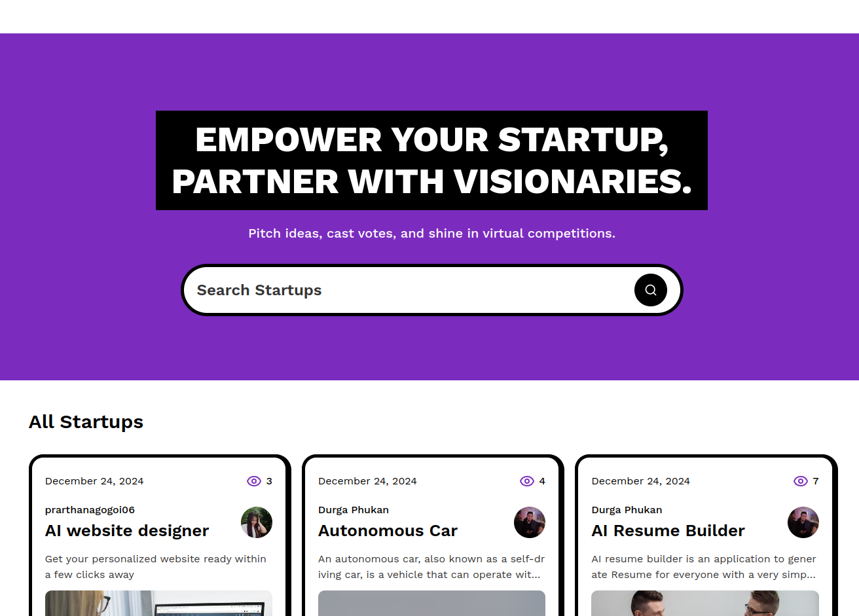Open the AI website designer title link
This screenshot has height=616, width=859.
coord(127,531)
